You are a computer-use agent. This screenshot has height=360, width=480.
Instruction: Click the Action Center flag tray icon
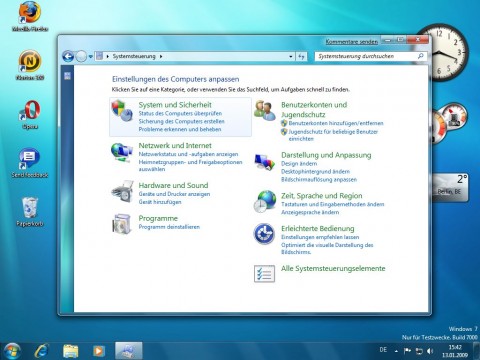click(407, 351)
